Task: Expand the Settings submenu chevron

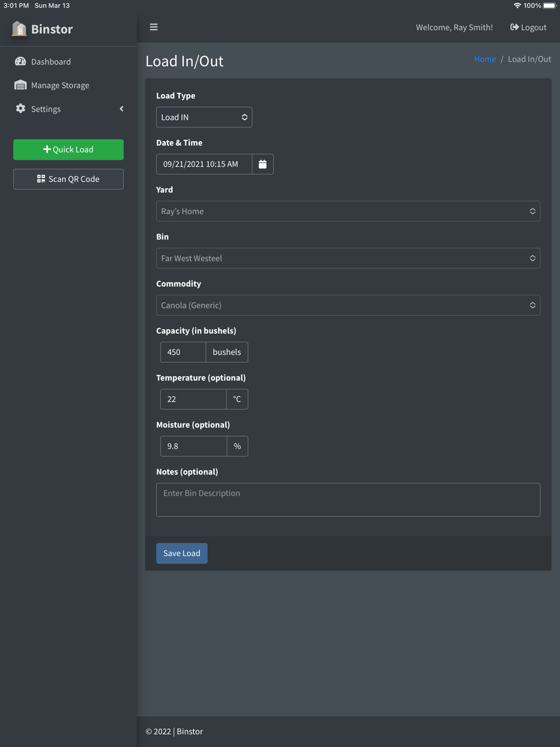Action: 122,109
